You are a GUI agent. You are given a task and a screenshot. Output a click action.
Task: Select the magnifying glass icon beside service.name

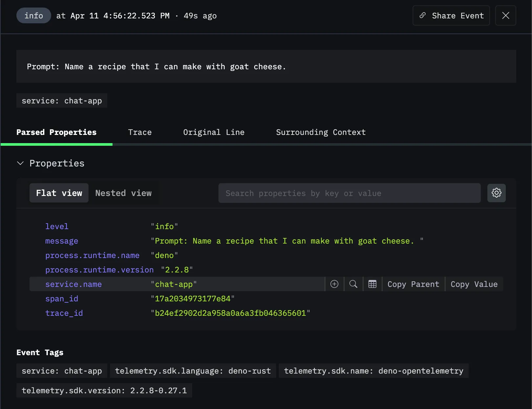point(353,284)
